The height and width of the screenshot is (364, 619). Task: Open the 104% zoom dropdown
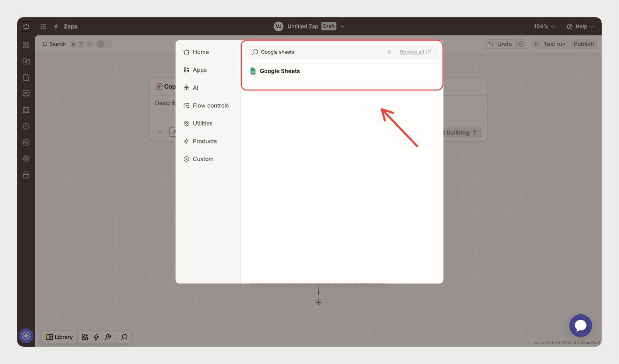[544, 27]
